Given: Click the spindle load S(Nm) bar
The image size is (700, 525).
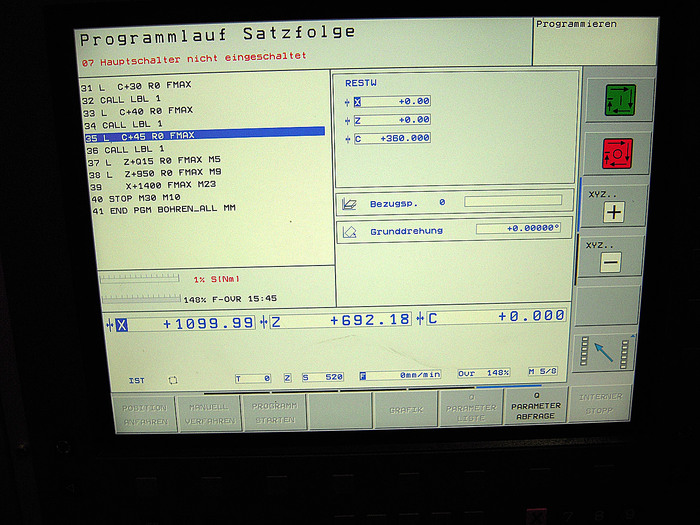Looking at the screenshot, I should (x=140, y=279).
